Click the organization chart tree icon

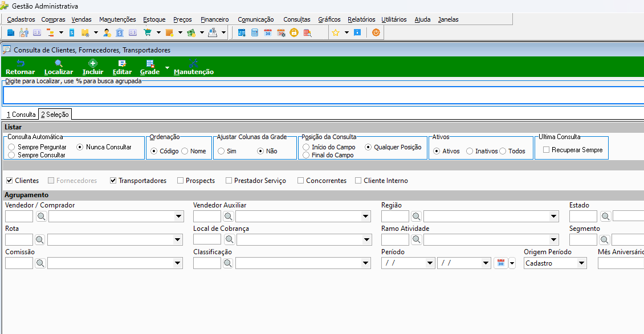(x=50, y=32)
